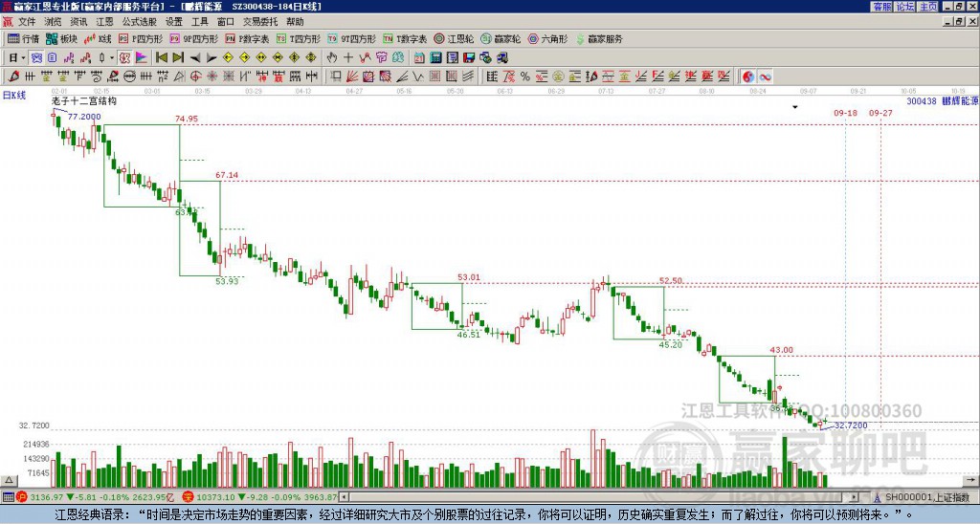Toggle the 权 adjustment button
Viewport: 980px width, 524px height.
[x=124, y=57]
